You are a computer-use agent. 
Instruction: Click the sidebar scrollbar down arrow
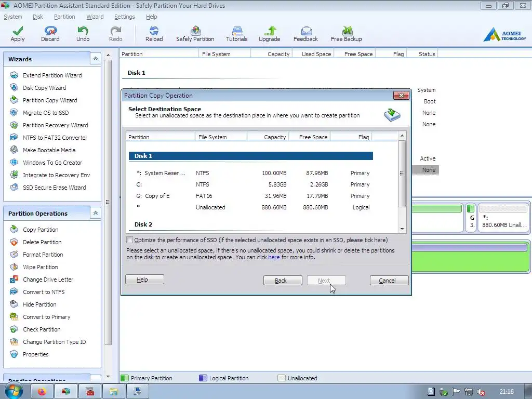tap(108, 376)
